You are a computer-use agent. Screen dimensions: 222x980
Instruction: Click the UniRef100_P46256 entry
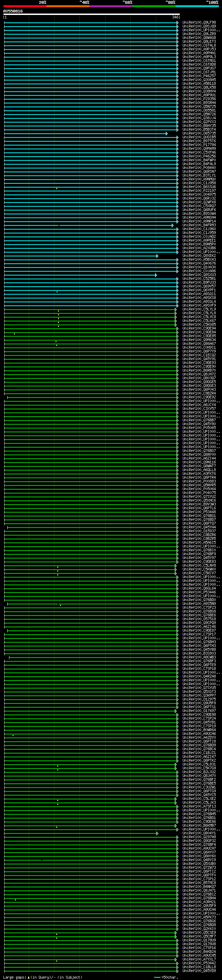(x=199, y=156)
